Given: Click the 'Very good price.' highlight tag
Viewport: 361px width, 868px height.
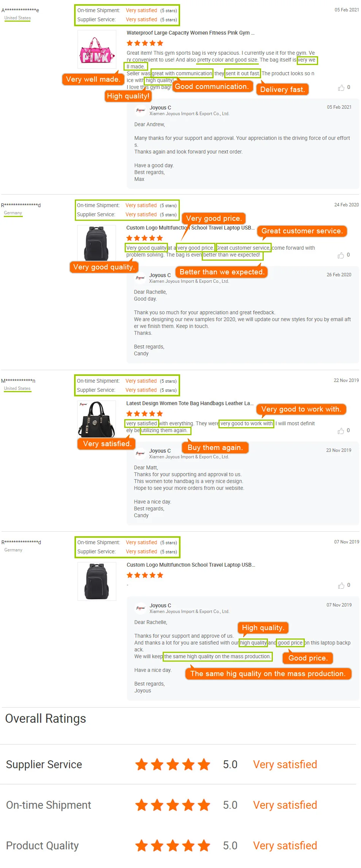Looking at the screenshot, I should click(214, 218).
